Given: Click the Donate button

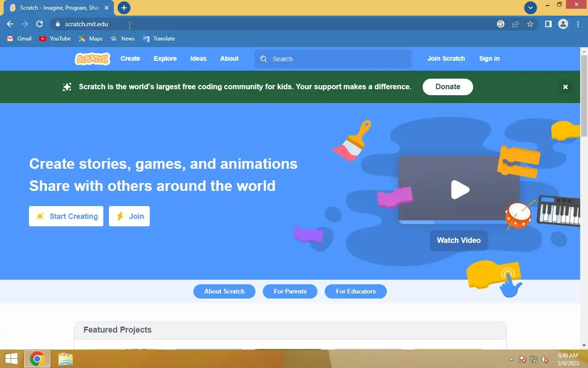Looking at the screenshot, I should (x=448, y=86).
